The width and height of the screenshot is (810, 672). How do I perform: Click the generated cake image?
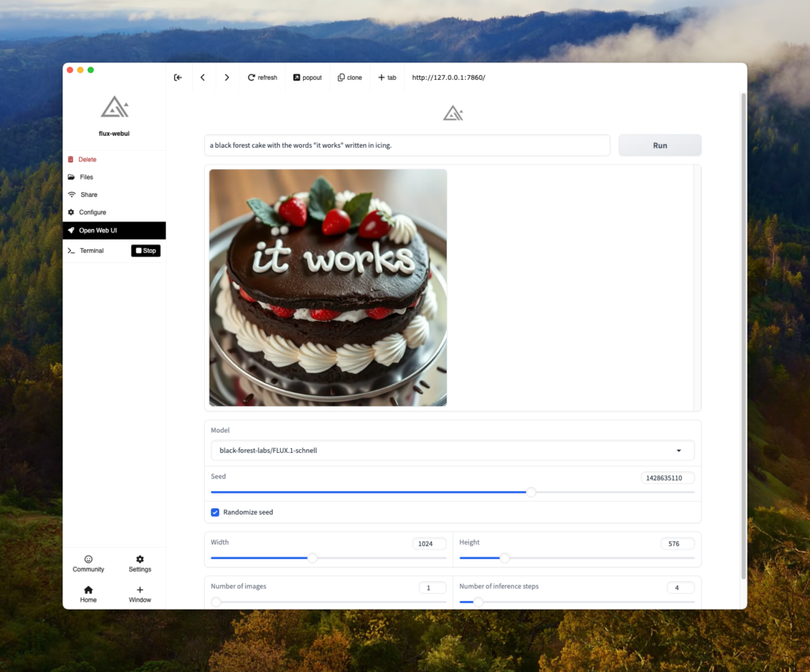[x=328, y=288]
